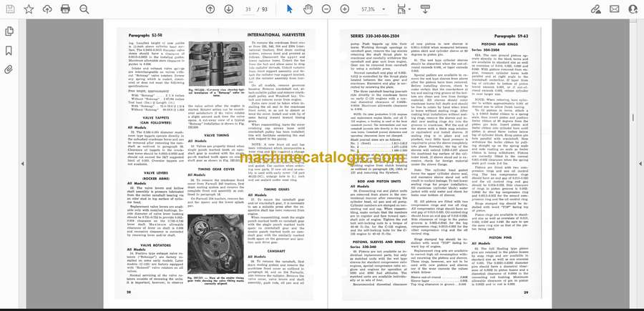The height and width of the screenshot is (311, 644).
Task: Open the account sign-in icon
Action: pos(633,9)
